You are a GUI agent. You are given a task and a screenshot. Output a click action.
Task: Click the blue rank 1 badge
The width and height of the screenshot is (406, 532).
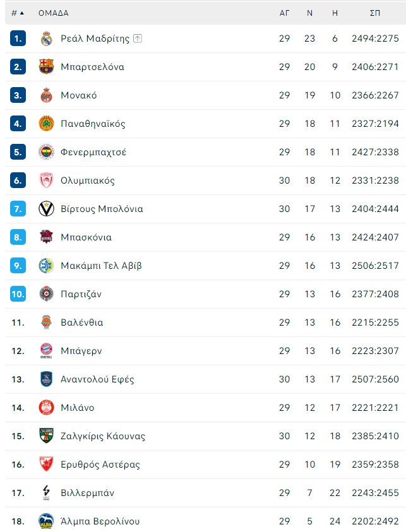(x=18, y=38)
